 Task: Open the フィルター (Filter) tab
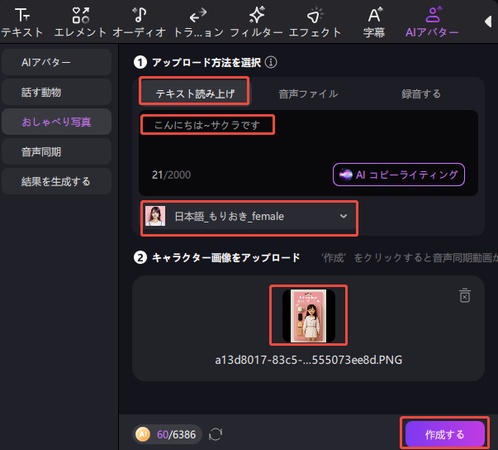click(x=256, y=23)
